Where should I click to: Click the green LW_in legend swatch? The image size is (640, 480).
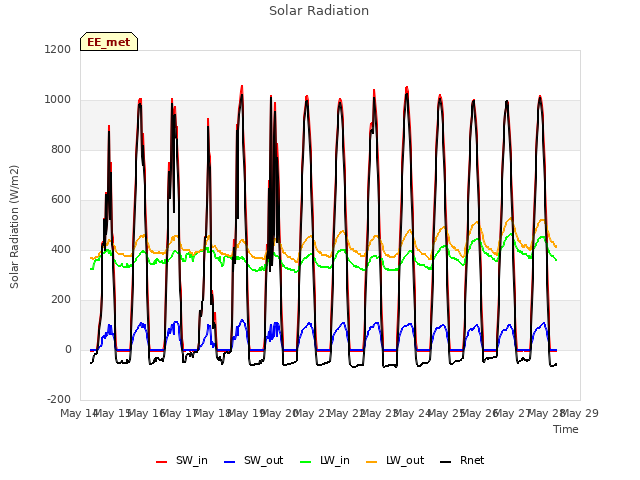(306, 462)
